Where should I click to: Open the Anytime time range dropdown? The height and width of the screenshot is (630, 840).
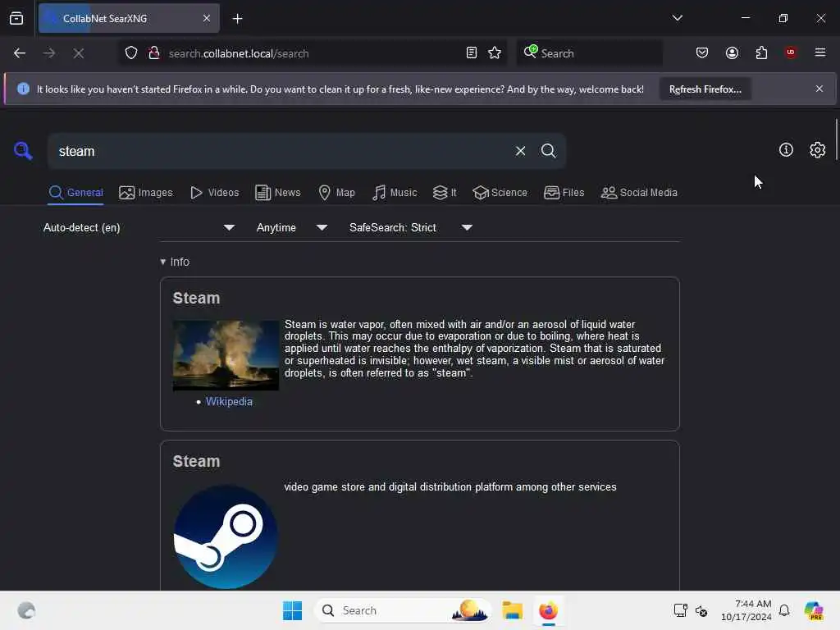tap(291, 228)
